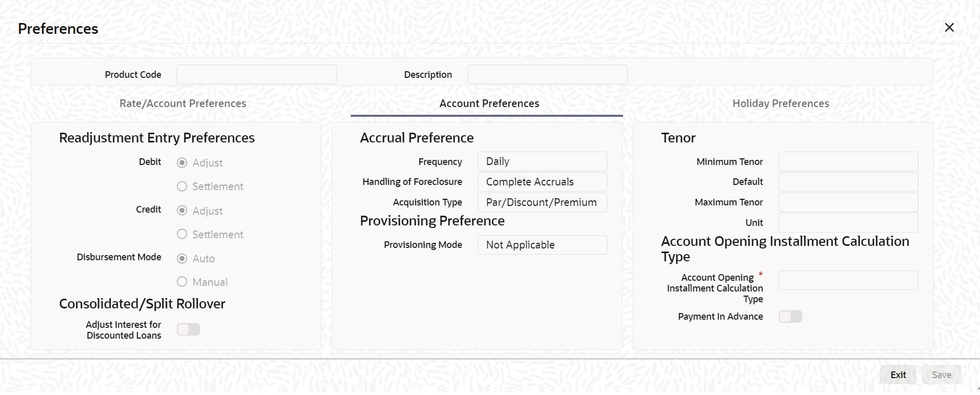The height and width of the screenshot is (395, 980).
Task: Save the preferences
Action: click(941, 375)
